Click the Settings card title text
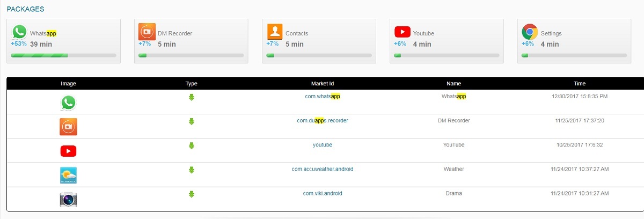644x219 pixels. coord(551,33)
